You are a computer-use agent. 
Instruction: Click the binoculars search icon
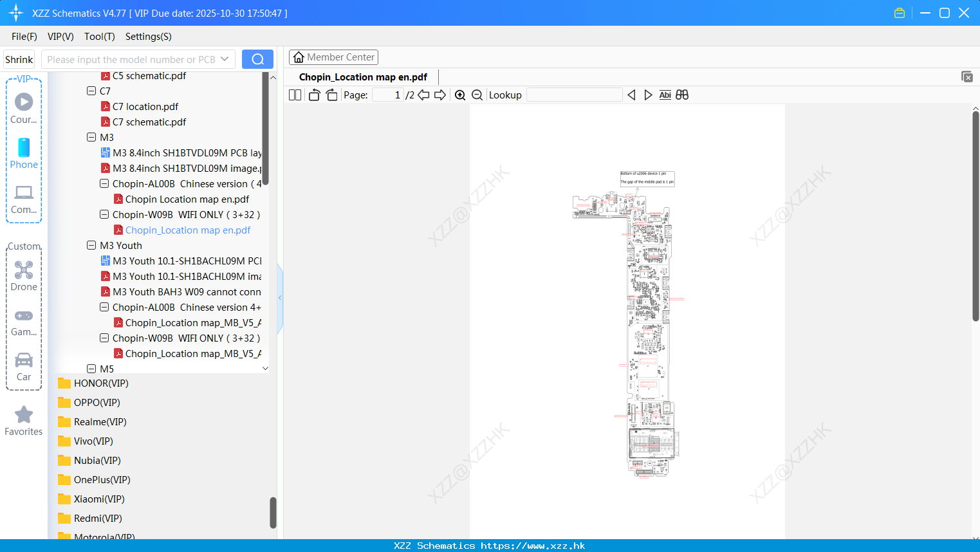click(x=682, y=95)
